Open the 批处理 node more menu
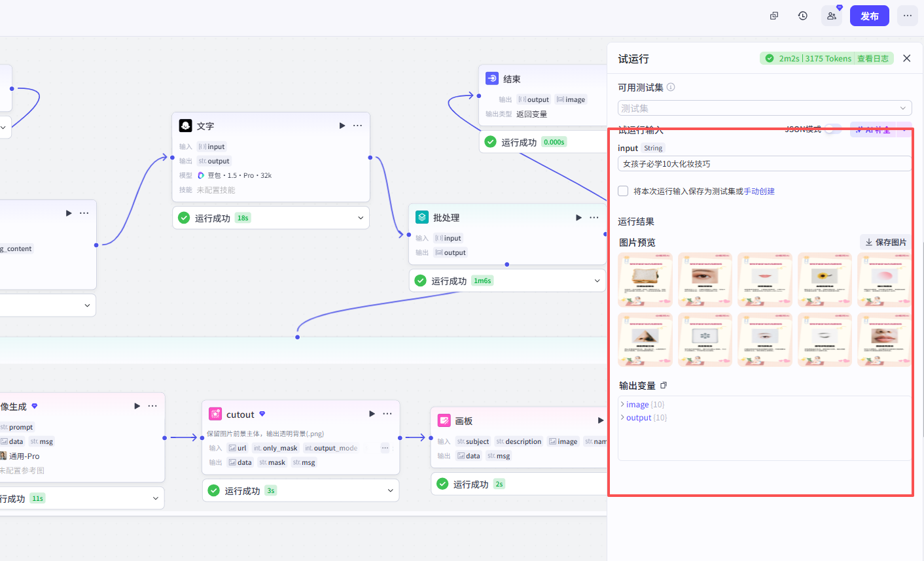 594,217
